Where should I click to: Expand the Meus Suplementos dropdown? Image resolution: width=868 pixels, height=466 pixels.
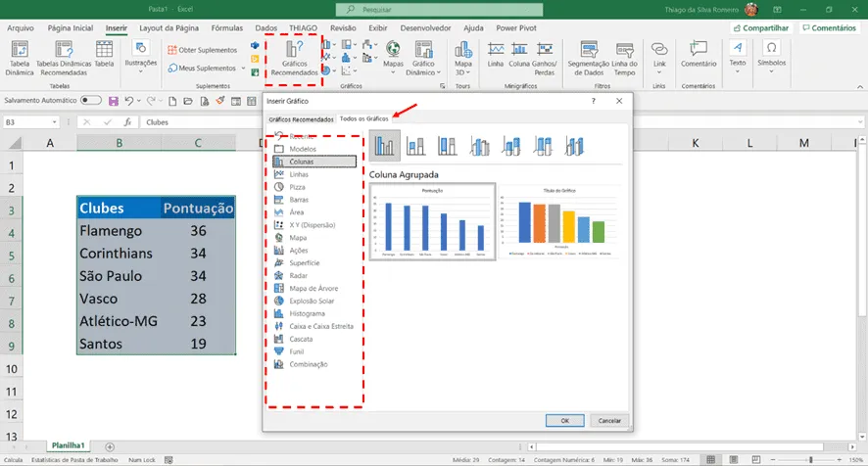pyautogui.click(x=243, y=69)
